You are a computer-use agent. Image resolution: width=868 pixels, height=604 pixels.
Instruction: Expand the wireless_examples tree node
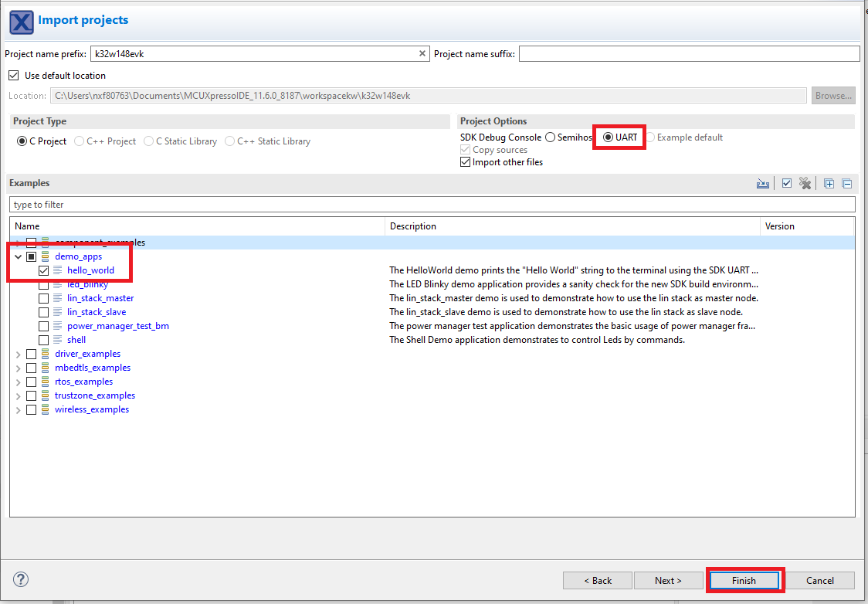click(x=18, y=409)
